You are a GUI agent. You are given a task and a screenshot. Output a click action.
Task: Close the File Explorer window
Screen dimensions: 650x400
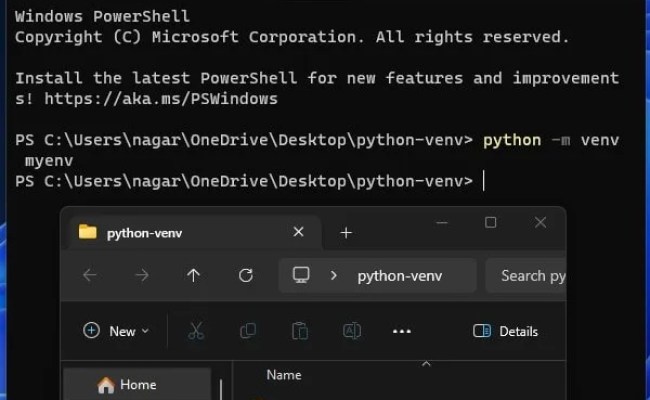click(x=540, y=223)
